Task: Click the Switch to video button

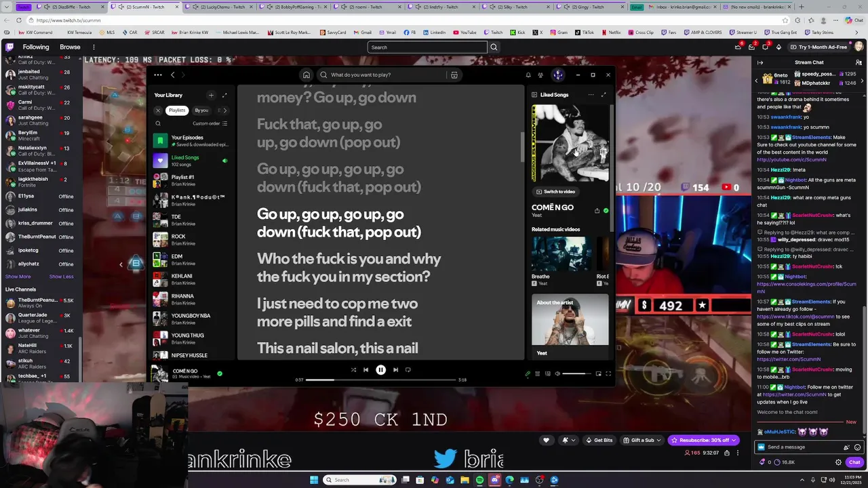Action: 555,192
